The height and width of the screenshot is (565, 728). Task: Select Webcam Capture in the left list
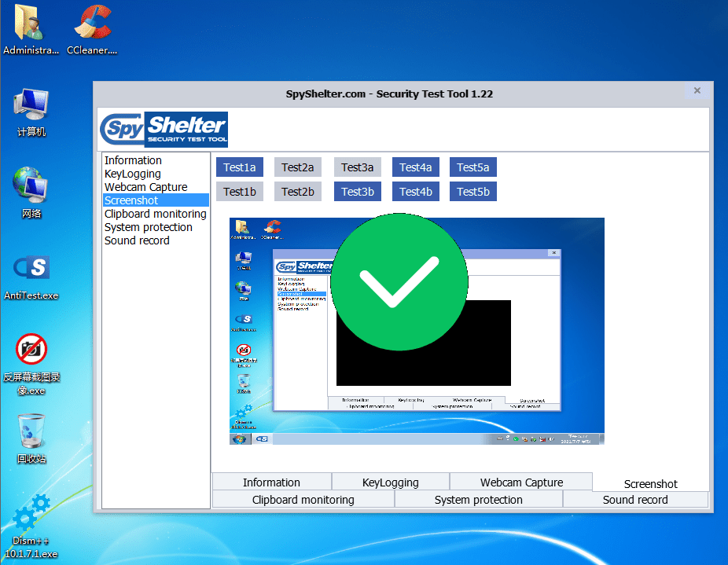point(156,187)
